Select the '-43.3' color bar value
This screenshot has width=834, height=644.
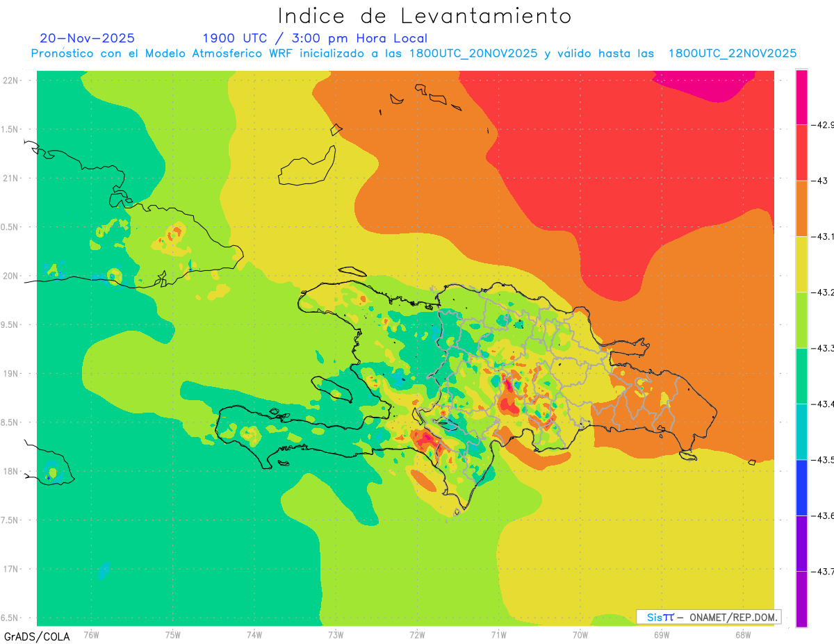click(823, 348)
